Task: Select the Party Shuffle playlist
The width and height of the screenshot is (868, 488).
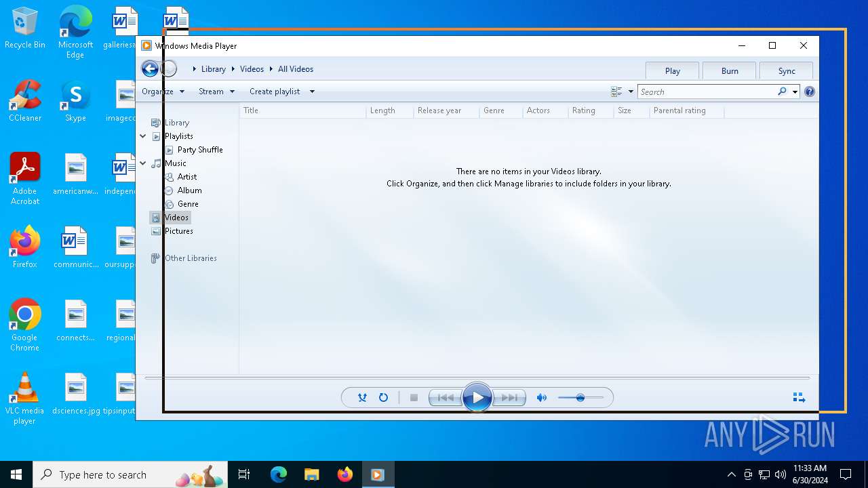Action: (200, 150)
